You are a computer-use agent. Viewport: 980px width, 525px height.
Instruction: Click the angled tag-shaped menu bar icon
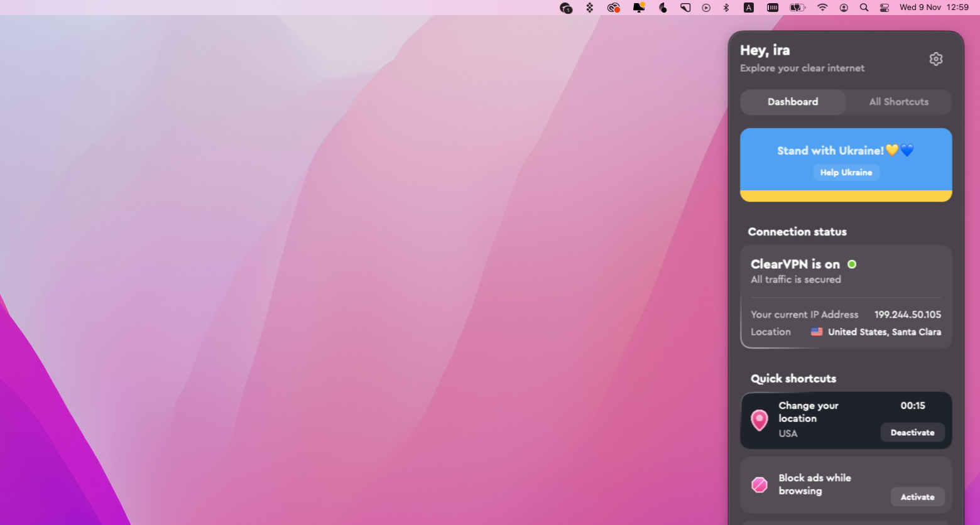pyautogui.click(x=685, y=8)
